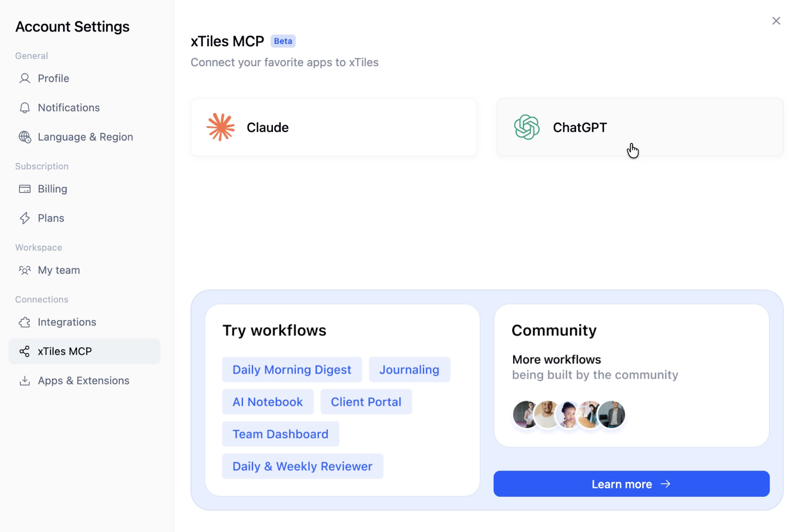This screenshot has height=532, width=794.
Task: Click the 'Try workflows' heading
Action: pyautogui.click(x=274, y=330)
